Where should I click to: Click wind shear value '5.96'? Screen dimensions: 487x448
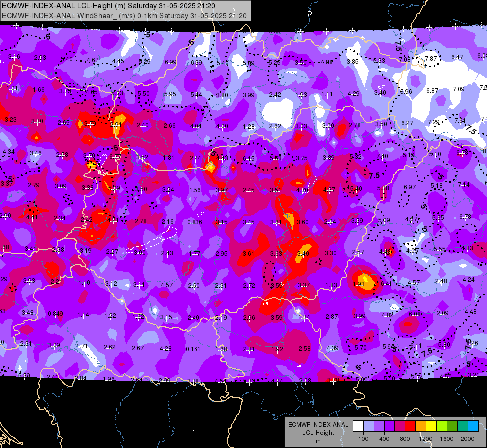coord(406,92)
